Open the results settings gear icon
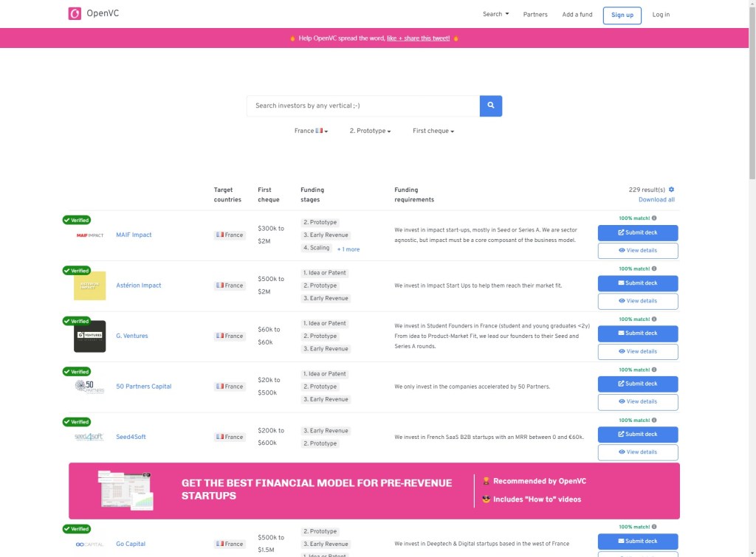 670,189
